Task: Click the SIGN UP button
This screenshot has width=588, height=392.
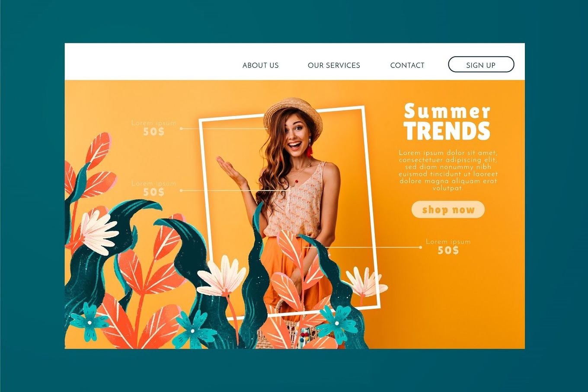Action: click(x=481, y=64)
